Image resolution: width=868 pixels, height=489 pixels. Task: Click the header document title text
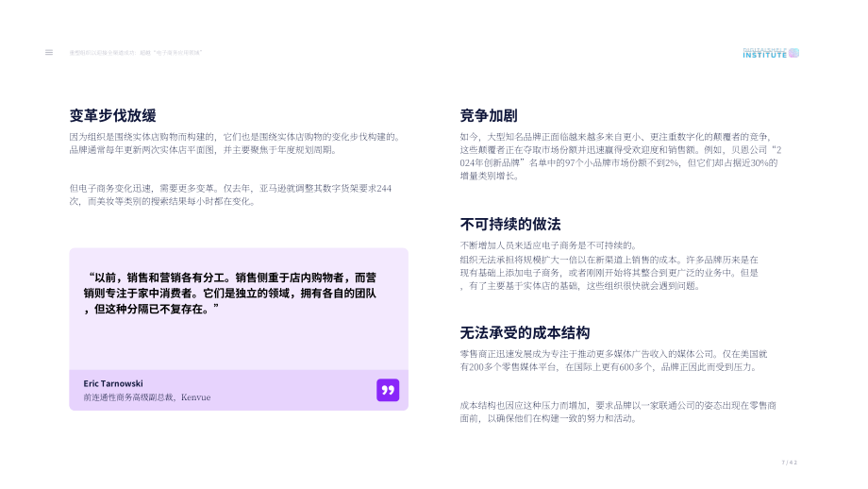click(x=136, y=53)
